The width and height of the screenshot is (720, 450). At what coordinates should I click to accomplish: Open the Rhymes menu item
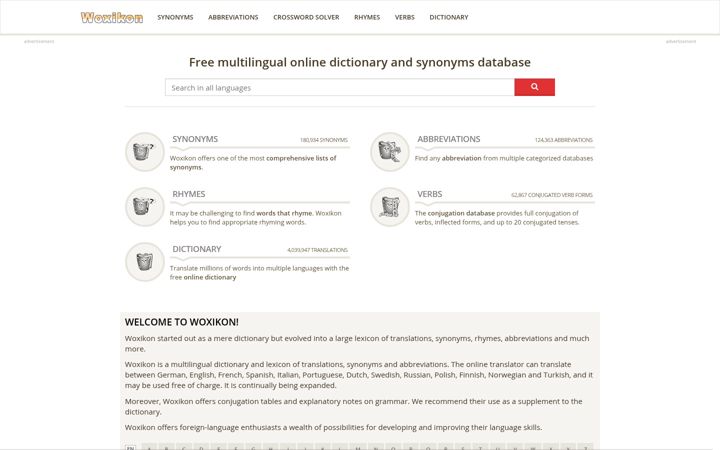click(x=367, y=17)
